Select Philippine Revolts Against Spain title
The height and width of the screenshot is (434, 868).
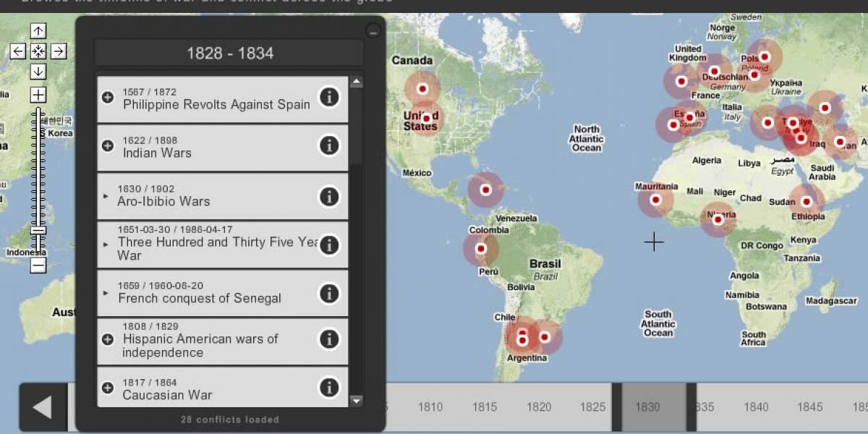pyautogui.click(x=216, y=104)
